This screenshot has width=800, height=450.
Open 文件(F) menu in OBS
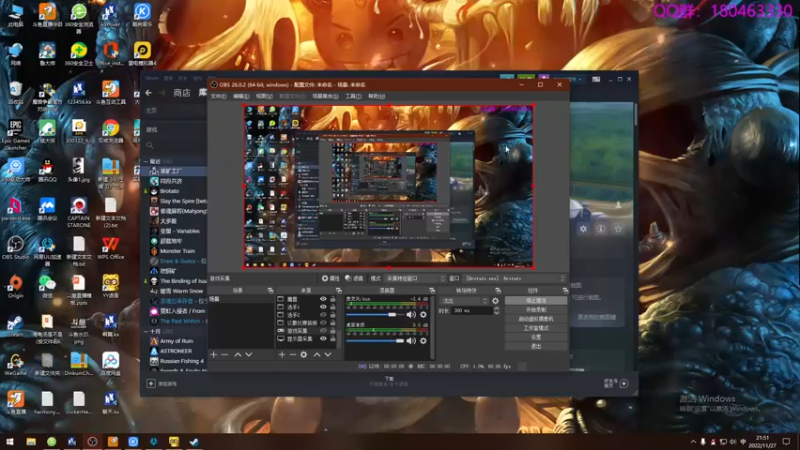(x=218, y=96)
